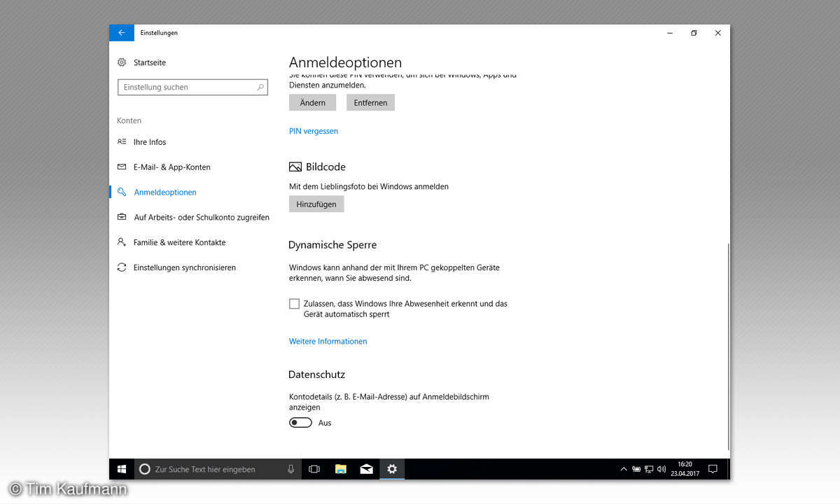
Task: Restore the Einstellungen window size
Action: coord(694,33)
